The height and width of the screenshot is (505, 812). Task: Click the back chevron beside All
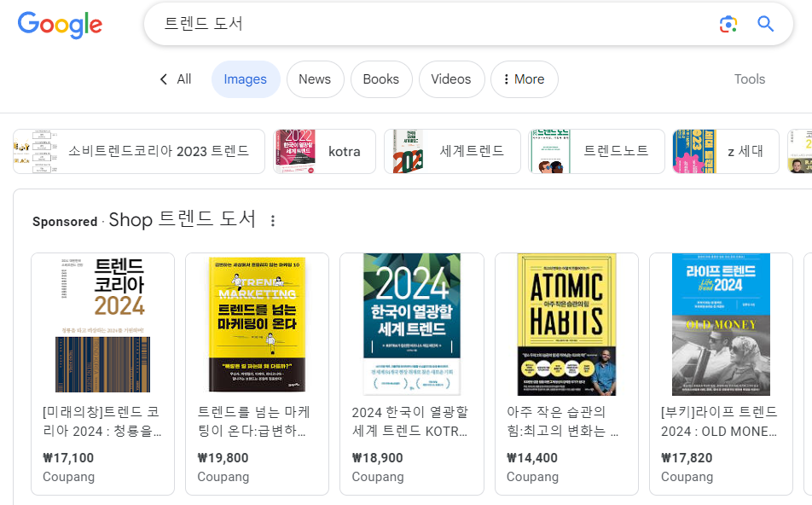tap(164, 79)
